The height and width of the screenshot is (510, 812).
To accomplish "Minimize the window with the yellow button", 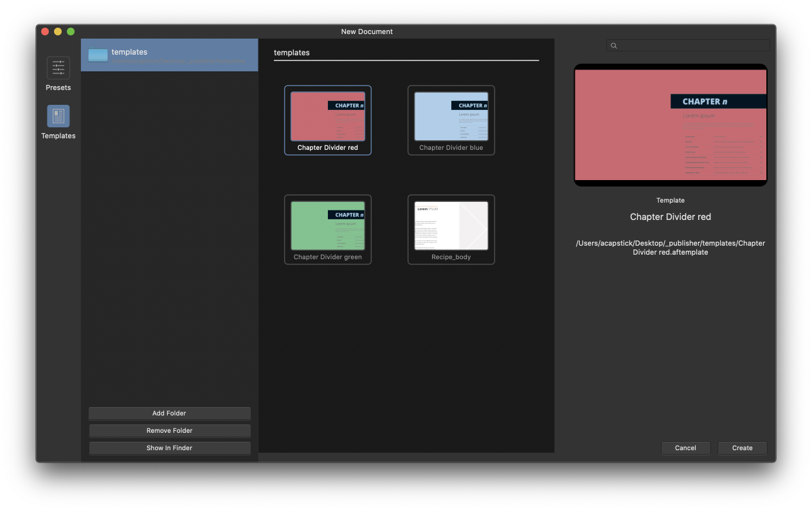I will 57,31.
